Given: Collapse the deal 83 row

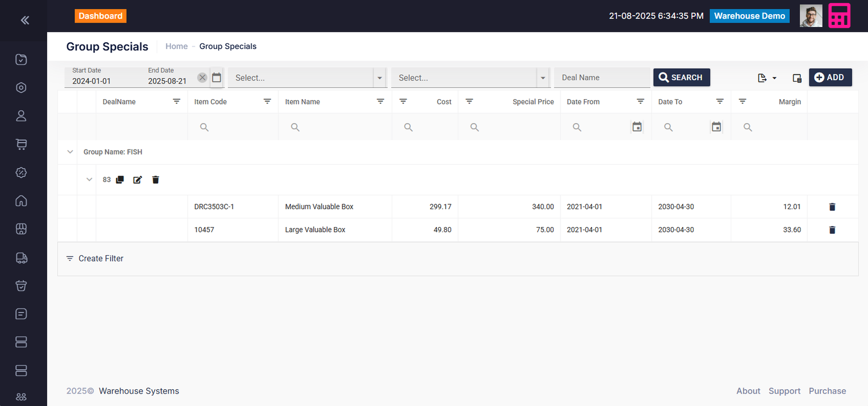Looking at the screenshot, I should [90, 179].
